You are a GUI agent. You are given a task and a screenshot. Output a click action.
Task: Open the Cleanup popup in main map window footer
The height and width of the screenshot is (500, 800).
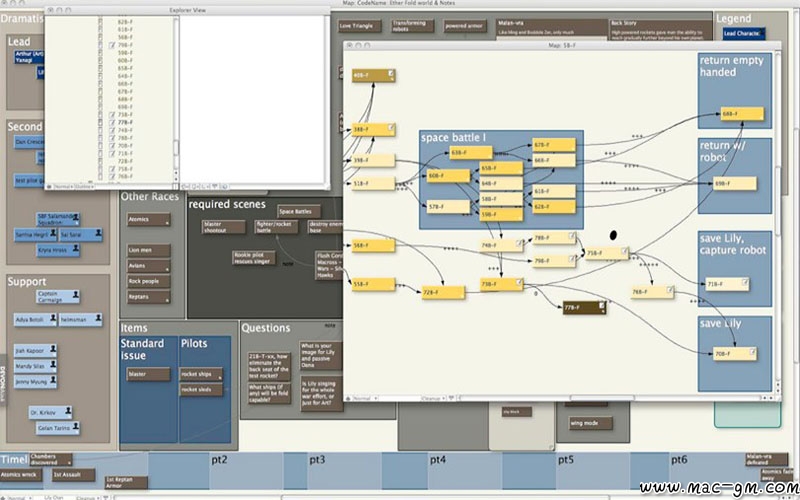click(x=89, y=497)
